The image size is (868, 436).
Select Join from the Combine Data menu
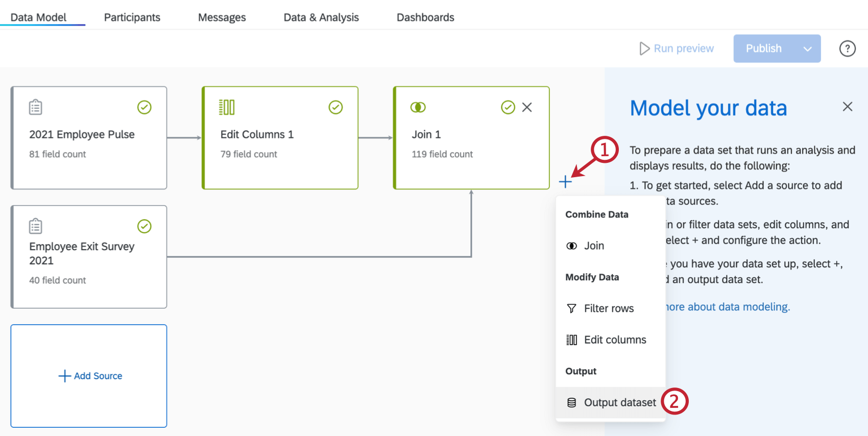click(610, 246)
